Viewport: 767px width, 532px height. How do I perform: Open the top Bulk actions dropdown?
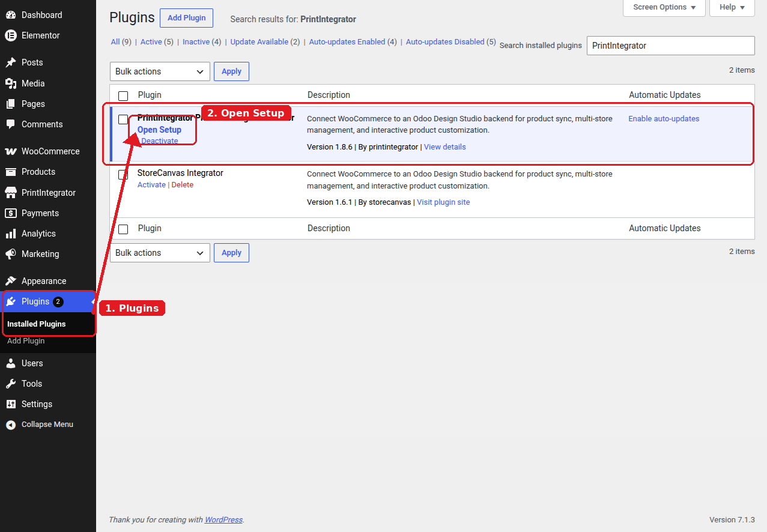pos(160,71)
